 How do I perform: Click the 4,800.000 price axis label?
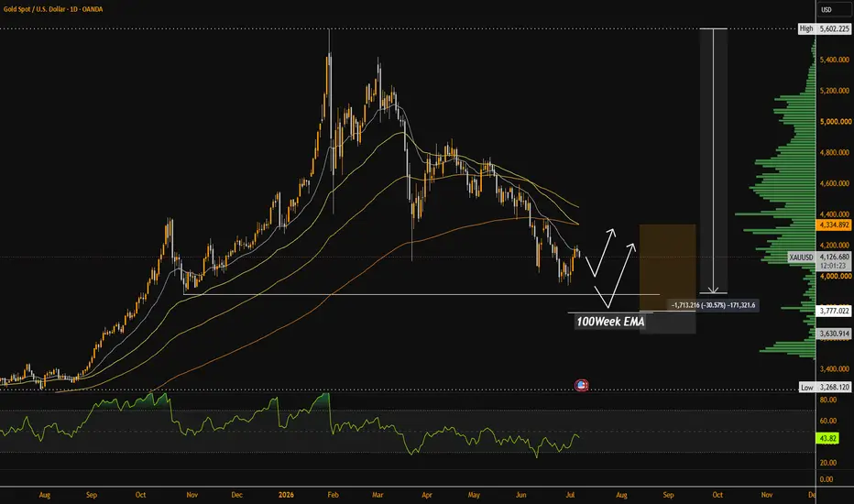(835, 152)
